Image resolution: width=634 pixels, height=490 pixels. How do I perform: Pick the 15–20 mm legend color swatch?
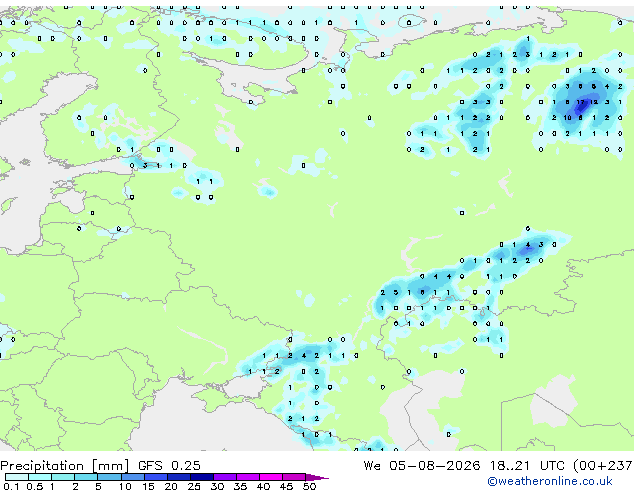point(155,477)
